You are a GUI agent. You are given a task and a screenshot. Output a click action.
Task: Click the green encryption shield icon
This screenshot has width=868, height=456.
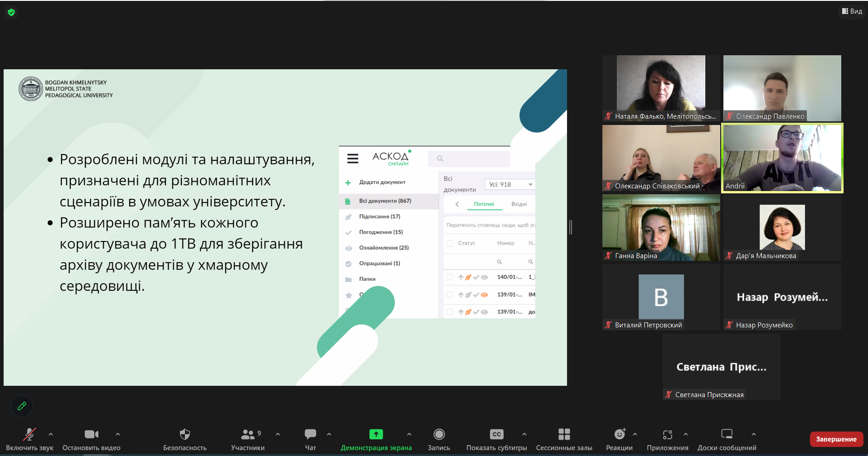pyautogui.click(x=11, y=12)
